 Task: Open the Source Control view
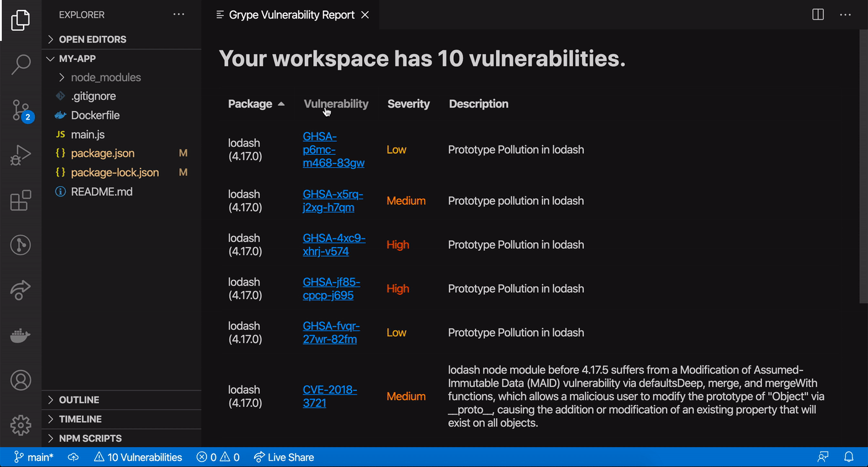pos(20,110)
